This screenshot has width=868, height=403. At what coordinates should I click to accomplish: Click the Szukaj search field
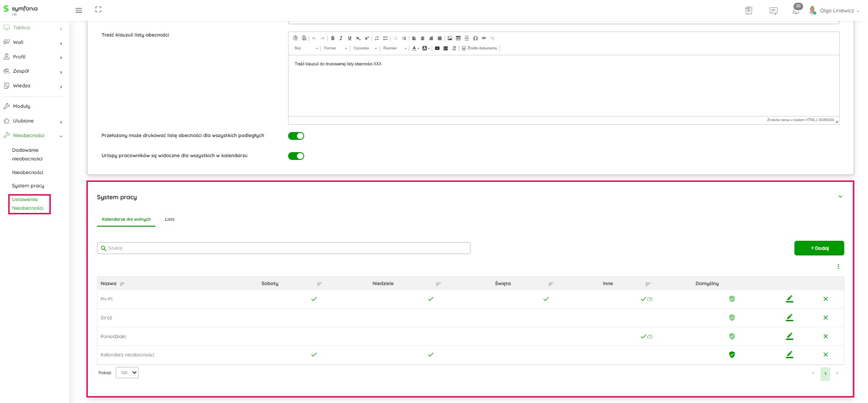coord(284,248)
